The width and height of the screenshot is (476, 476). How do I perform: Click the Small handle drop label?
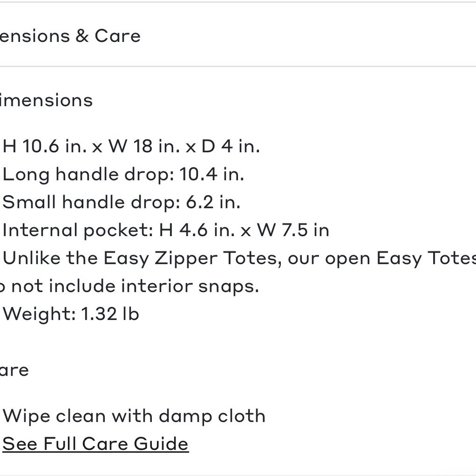[x=92, y=203]
